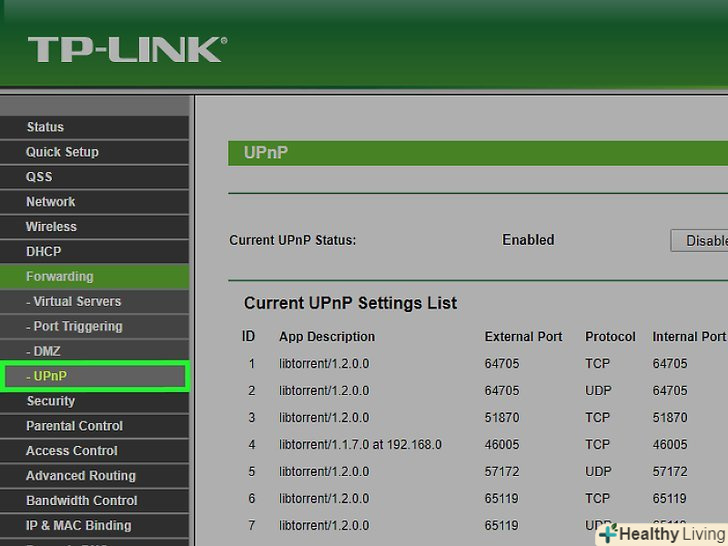Open the Network menu section
The height and width of the screenshot is (546, 728).
(94, 202)
